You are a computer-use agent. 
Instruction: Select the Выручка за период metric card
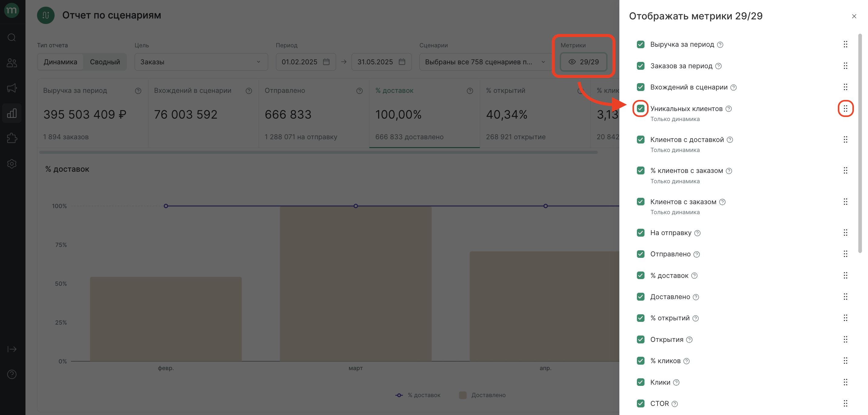click(92, 113)
